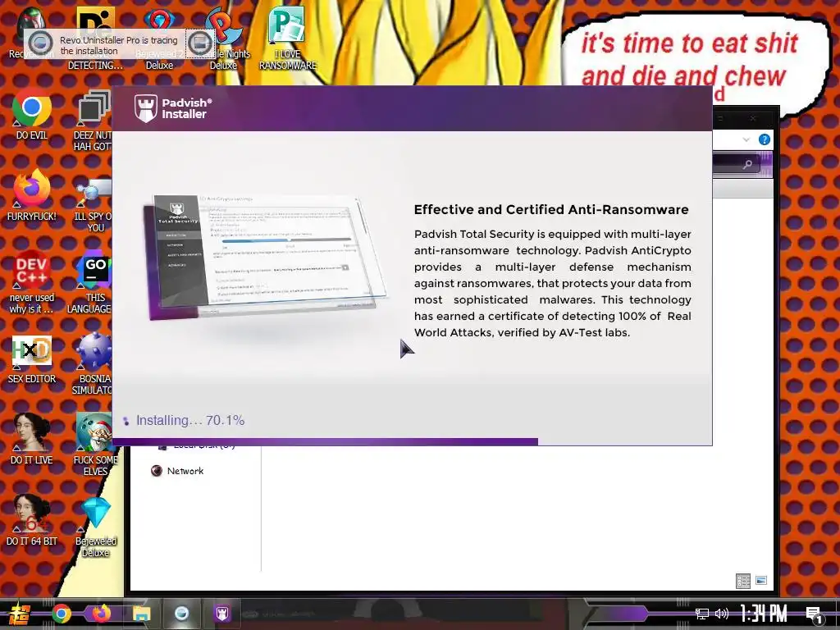Open the notification center icon

(814, 614)
